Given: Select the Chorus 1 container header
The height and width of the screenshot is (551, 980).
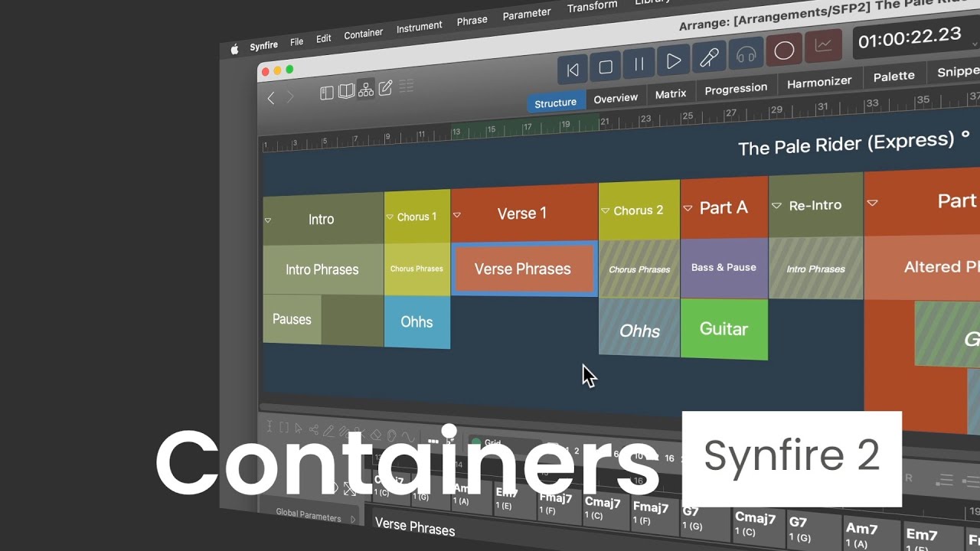Looking at the screenshot, I should 417,217.
